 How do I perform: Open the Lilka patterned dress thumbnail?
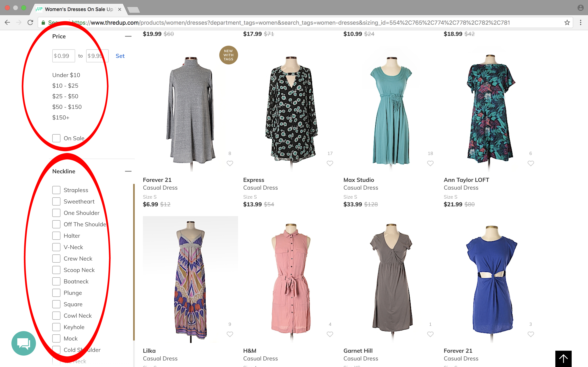[190, 279]
